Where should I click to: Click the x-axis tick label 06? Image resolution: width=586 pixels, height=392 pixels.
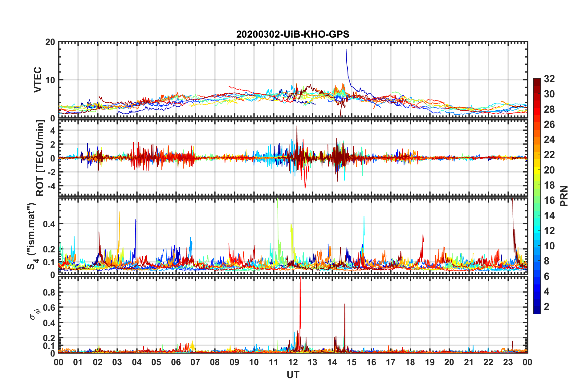tap(176, 362)
